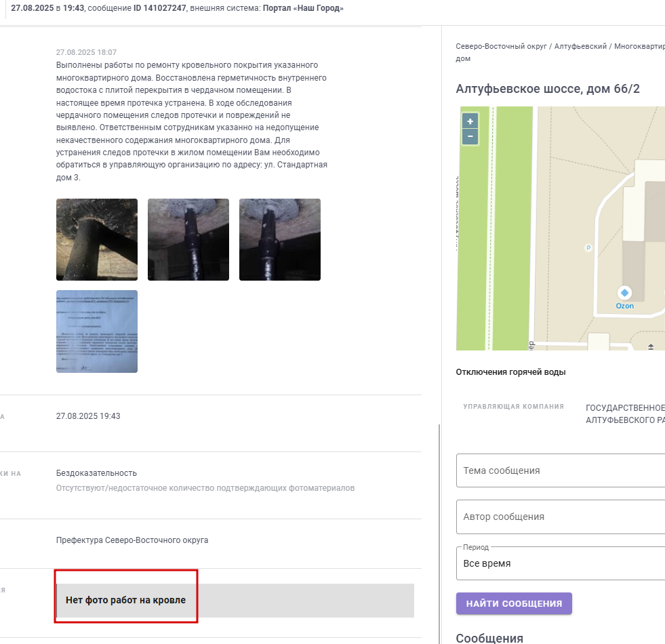This screenshot has width=665, height=644.
Task: Click the address heading Алтуфьевское шоссе, дом 66/2
Action: 548,89
